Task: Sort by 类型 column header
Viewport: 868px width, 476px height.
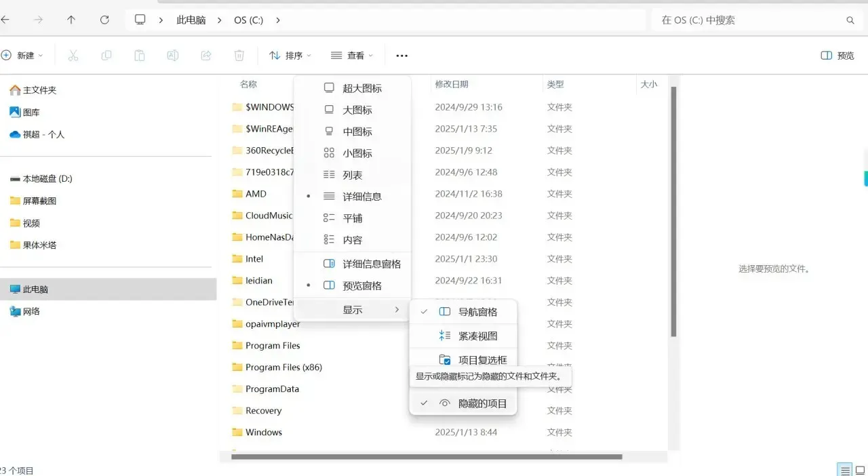Action: (x=555, y=84)
